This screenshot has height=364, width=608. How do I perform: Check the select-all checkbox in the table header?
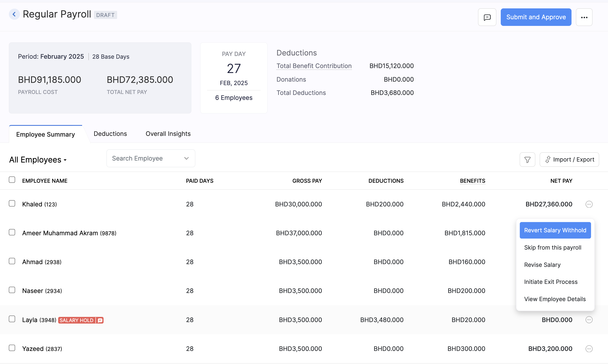pos(12,180)
